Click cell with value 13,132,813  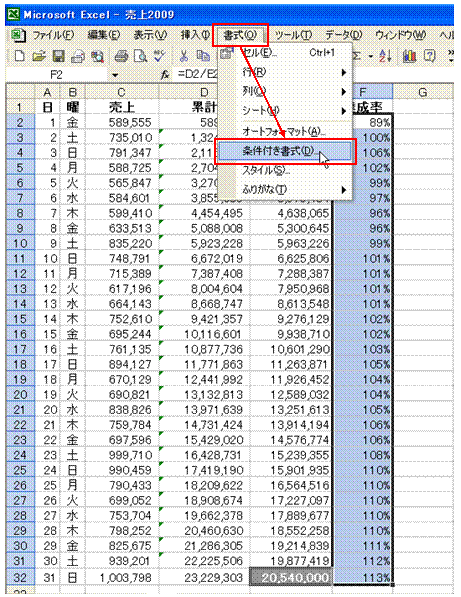click(204, 394)
